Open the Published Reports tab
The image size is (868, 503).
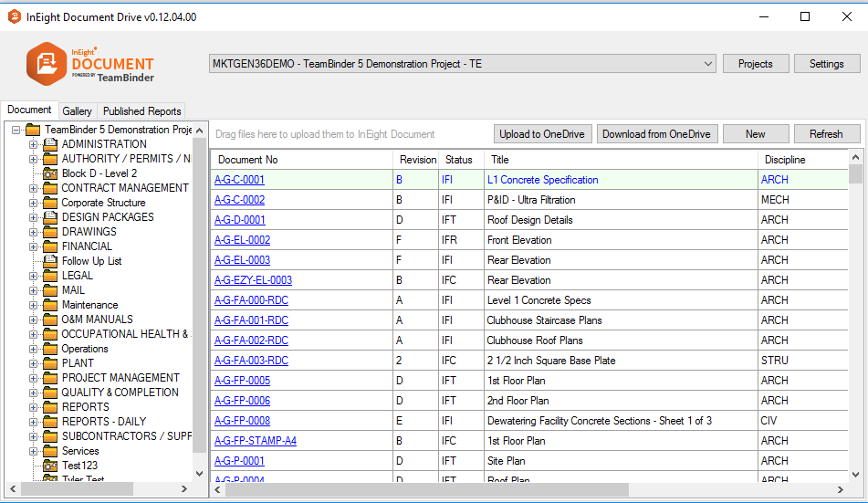click(x=141, y=111)
